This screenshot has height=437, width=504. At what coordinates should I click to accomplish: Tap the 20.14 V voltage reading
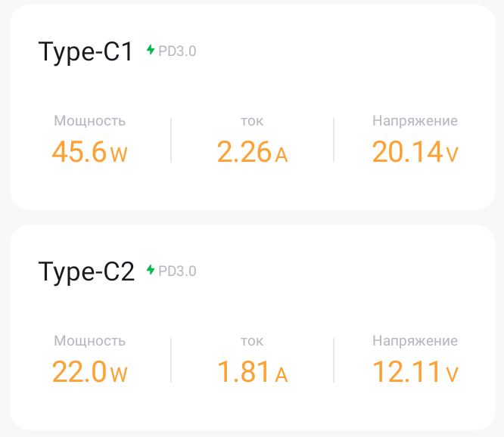415,153
